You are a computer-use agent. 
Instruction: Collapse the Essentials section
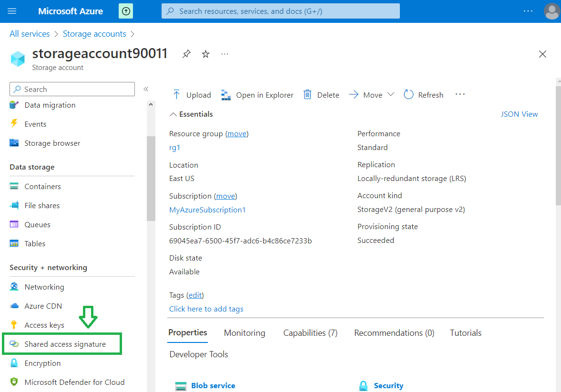[x=191, y=114]
